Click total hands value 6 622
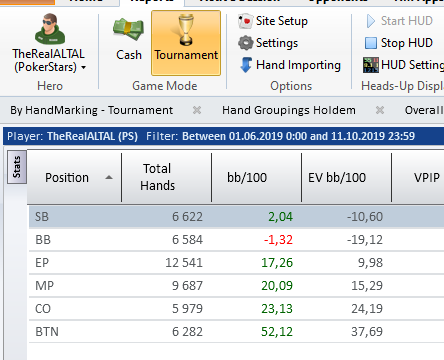Image resolution: width=444 pixels, height=360 pixels. pyautogui.click(x=187, y=217)
